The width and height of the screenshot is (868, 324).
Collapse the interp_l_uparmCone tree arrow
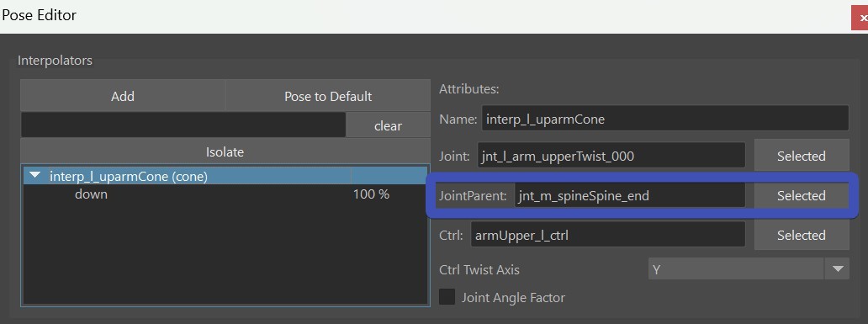35,176
